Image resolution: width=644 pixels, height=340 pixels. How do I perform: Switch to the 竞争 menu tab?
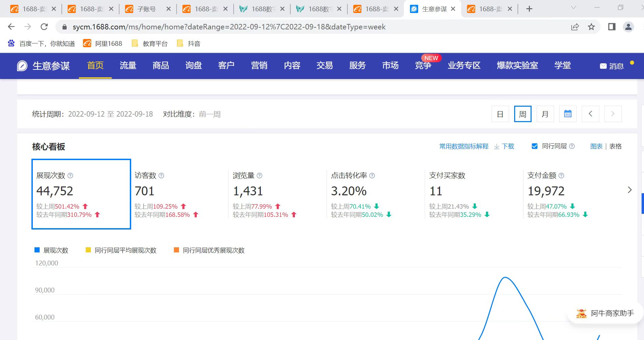click(x=423, y=65)
